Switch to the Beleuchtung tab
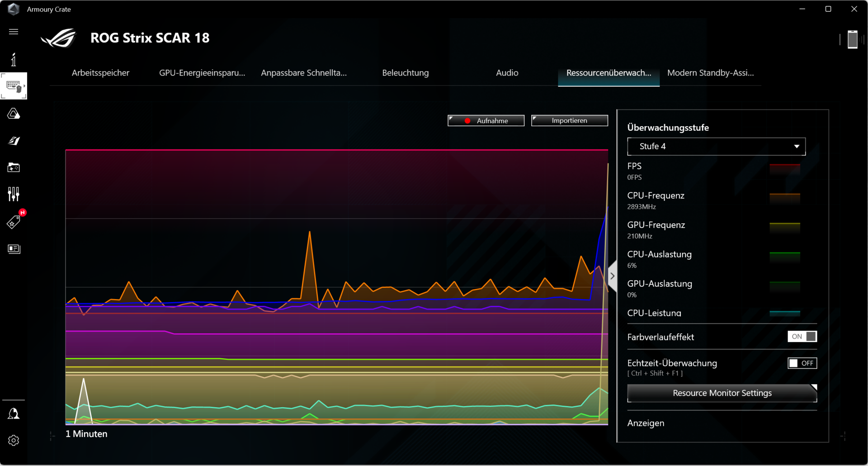868x466 pixels. pos(406,73)
